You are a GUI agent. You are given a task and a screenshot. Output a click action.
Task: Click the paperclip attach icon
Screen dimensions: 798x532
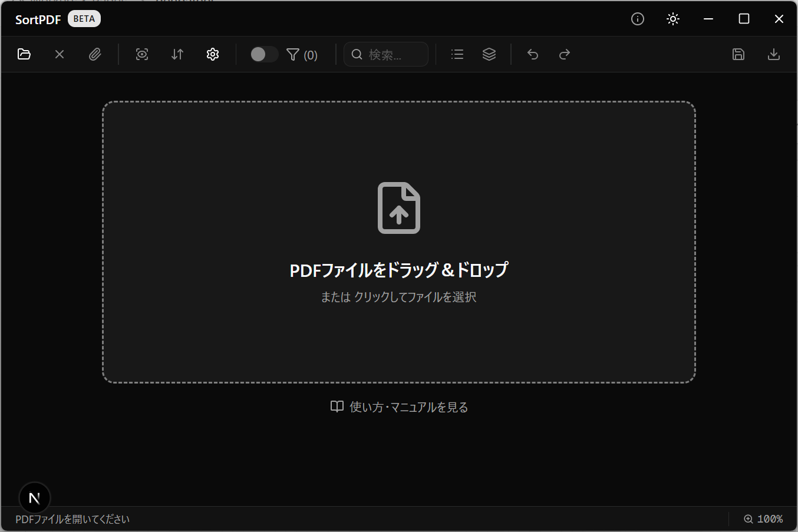(95, 54)
